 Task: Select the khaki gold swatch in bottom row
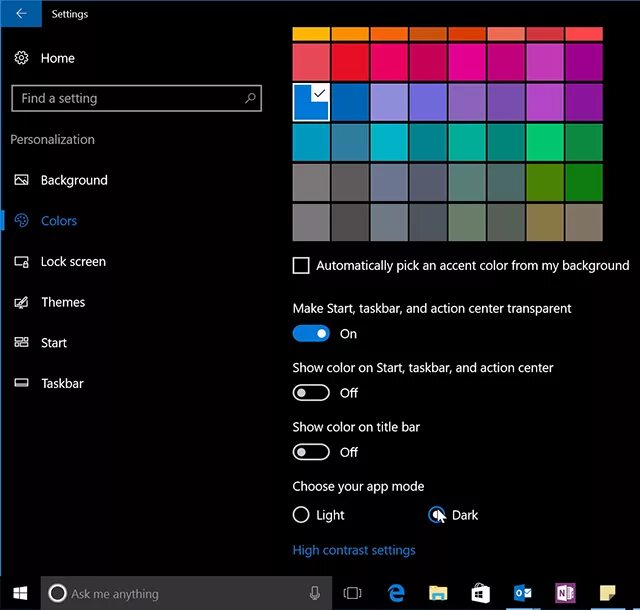[545, 222]
